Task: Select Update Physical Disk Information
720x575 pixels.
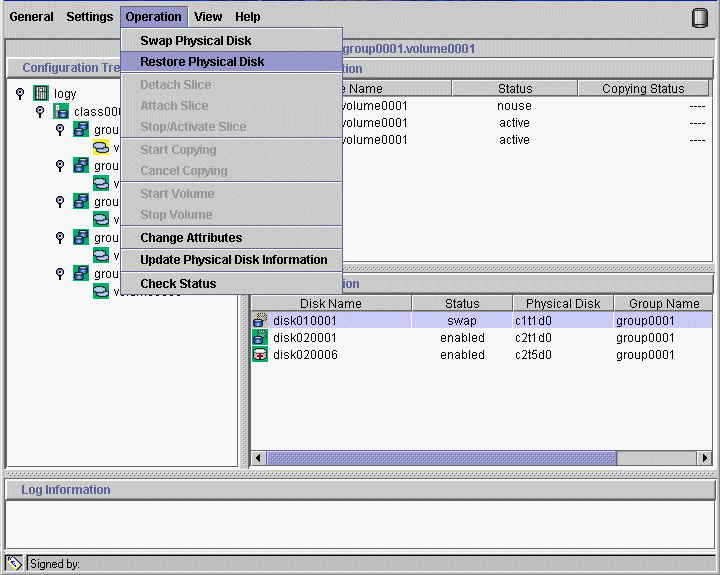Action: [x=231, y=259]
